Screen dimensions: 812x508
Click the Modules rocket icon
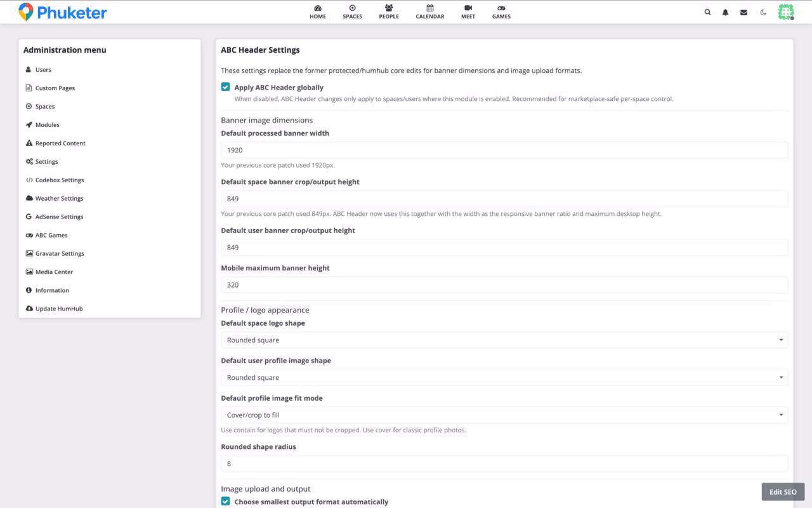(x=29, y=125)
